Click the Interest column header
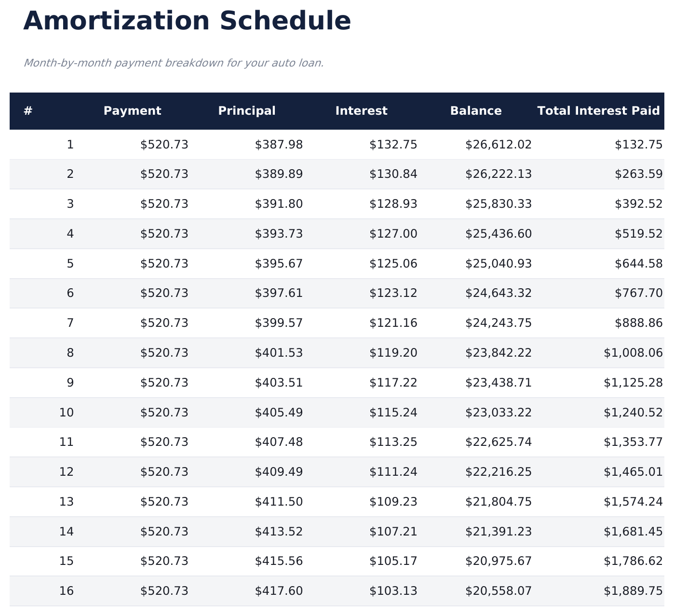This screenshot has width=674, height=616. point(361,111)
